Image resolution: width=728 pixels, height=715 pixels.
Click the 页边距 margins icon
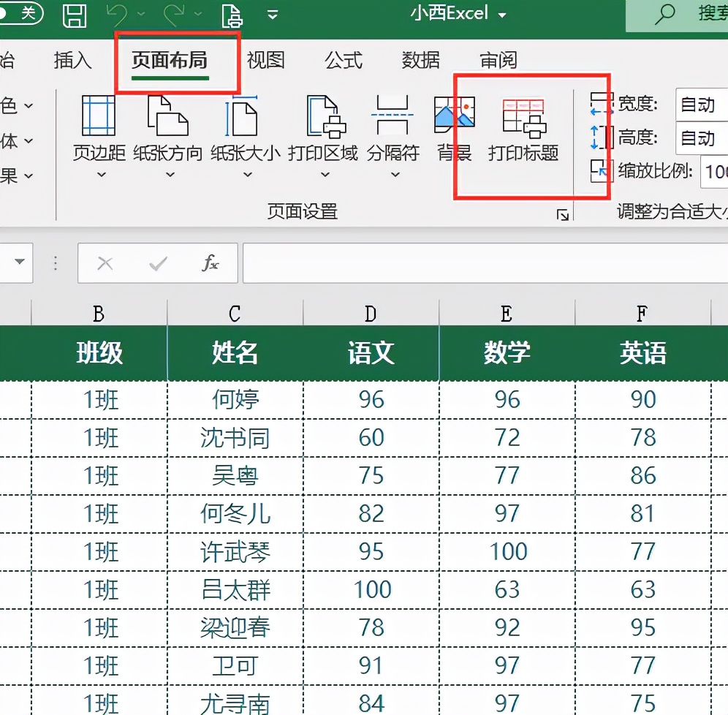pos(99,115)
